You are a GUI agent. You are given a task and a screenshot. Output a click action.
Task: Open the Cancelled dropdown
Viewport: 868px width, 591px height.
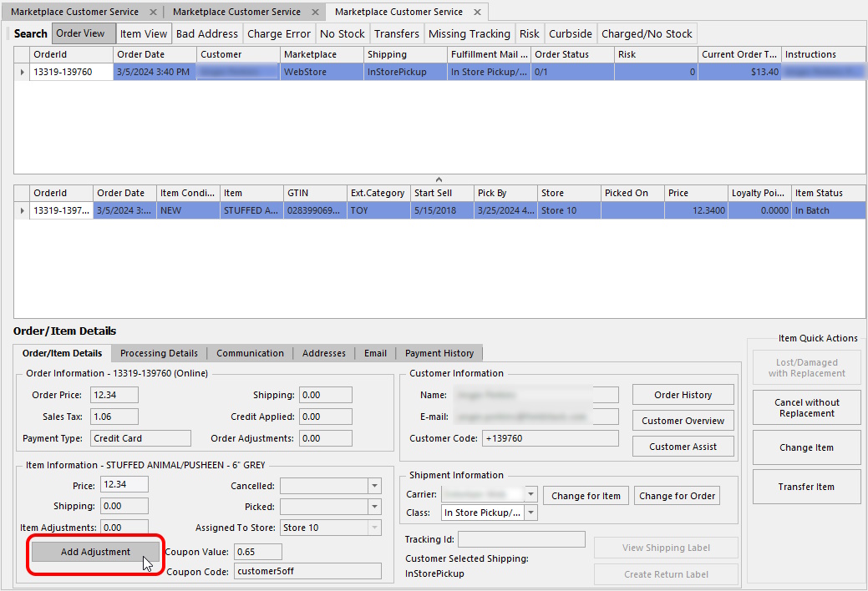(375, 486)
